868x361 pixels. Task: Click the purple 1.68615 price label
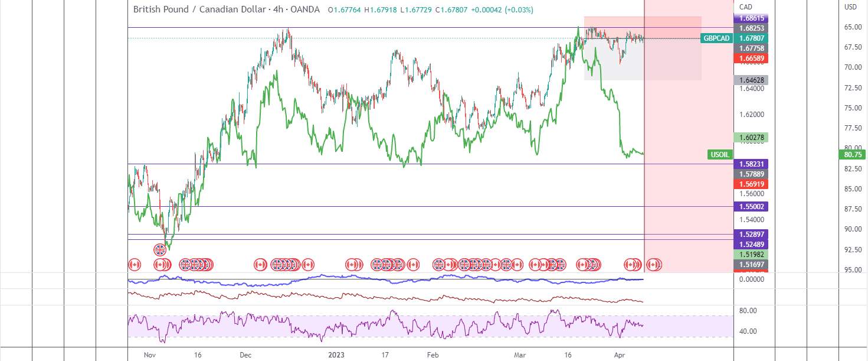tap(751, 18)
